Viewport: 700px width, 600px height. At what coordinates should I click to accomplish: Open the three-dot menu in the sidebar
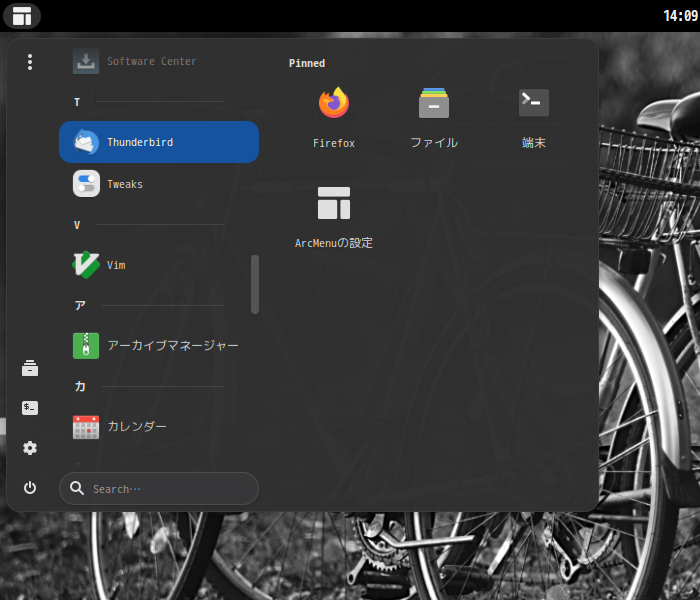[x=30, y=62]
